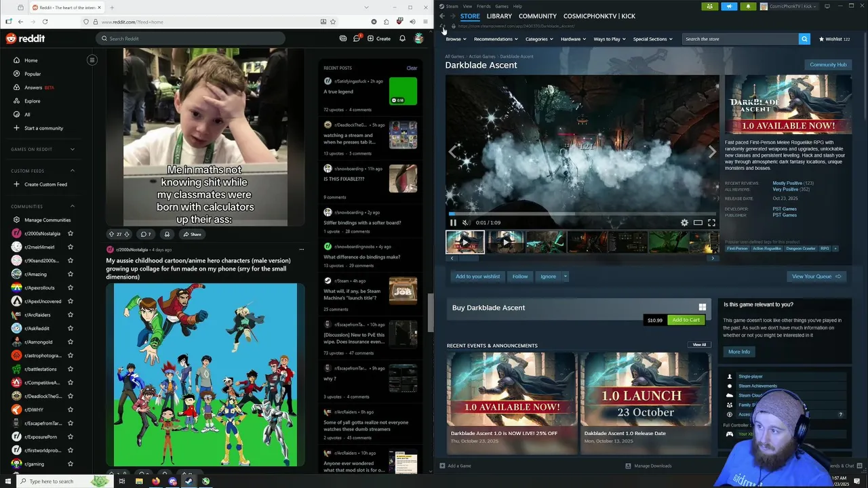Favorite r/DiWHY with its star
This screenshot has height=488, width=868.
(71, 409)
